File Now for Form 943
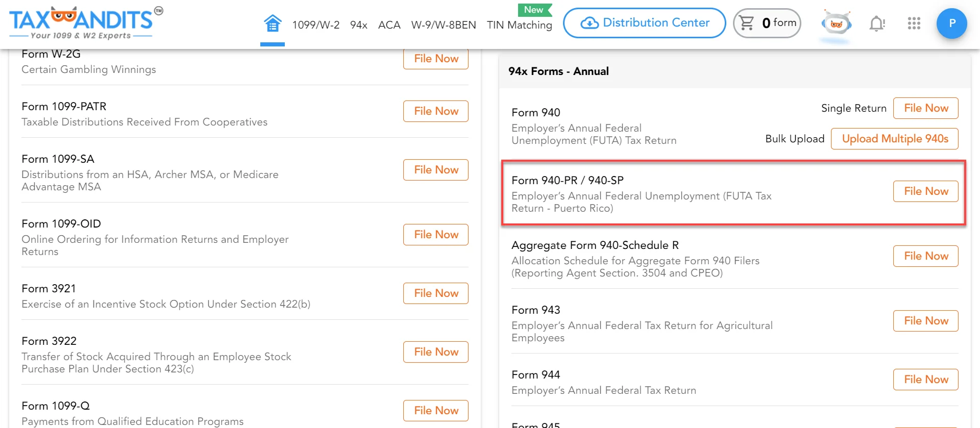 (x=926, y=321)
